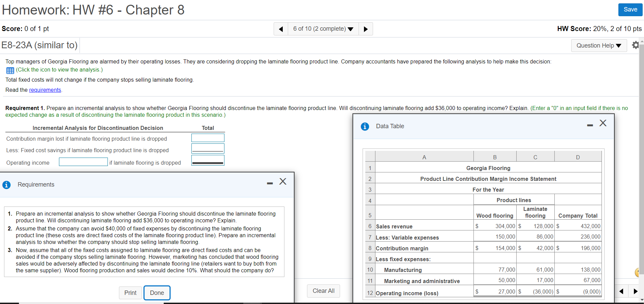This screenshot has height=304, width=644.
Task: Click the Print button in Requirements
Action: (130, 293)
